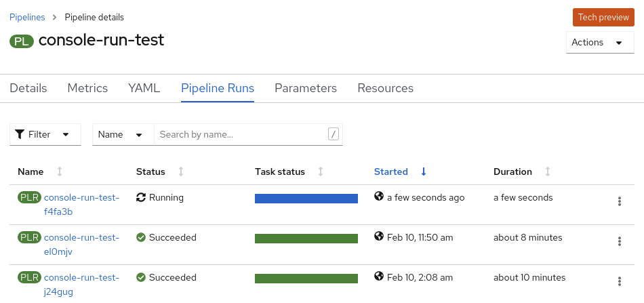Sort runs by Status column arrows
644x303 pixels.
coord(181,172)
